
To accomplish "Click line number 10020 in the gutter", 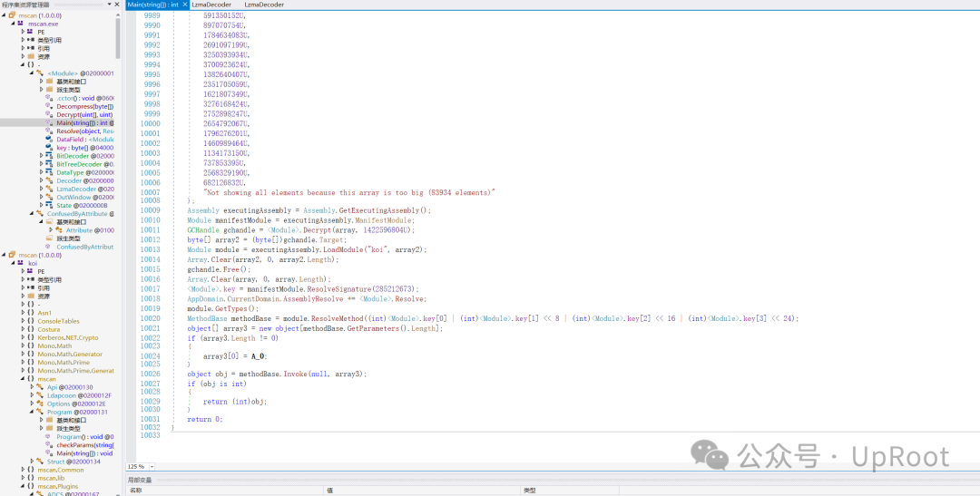I will tap(152, 318).
